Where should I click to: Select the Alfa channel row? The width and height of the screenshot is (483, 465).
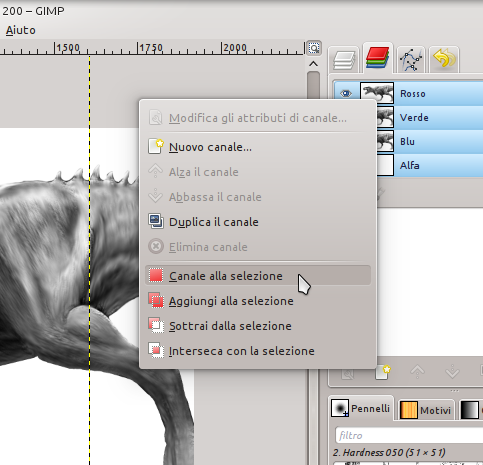tap(430, 165)
